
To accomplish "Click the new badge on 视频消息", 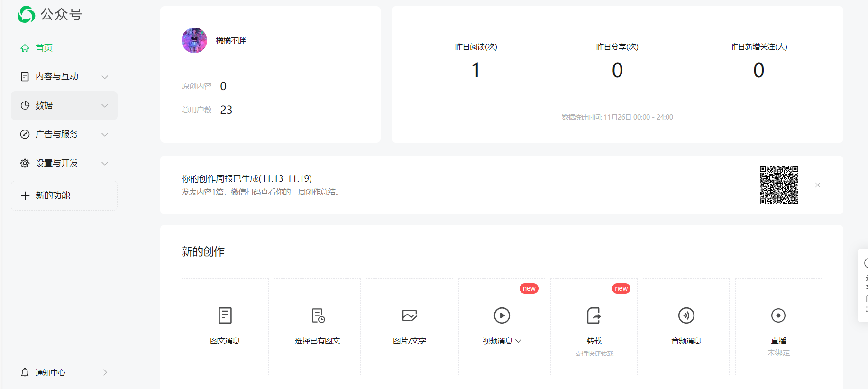I will coord(529,288).
